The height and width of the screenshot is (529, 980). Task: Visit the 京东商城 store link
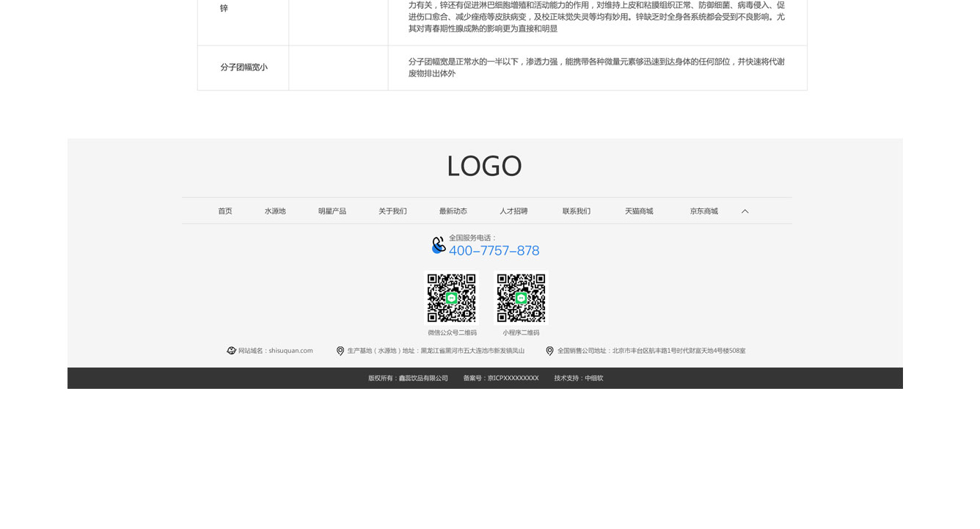(703, 211)
